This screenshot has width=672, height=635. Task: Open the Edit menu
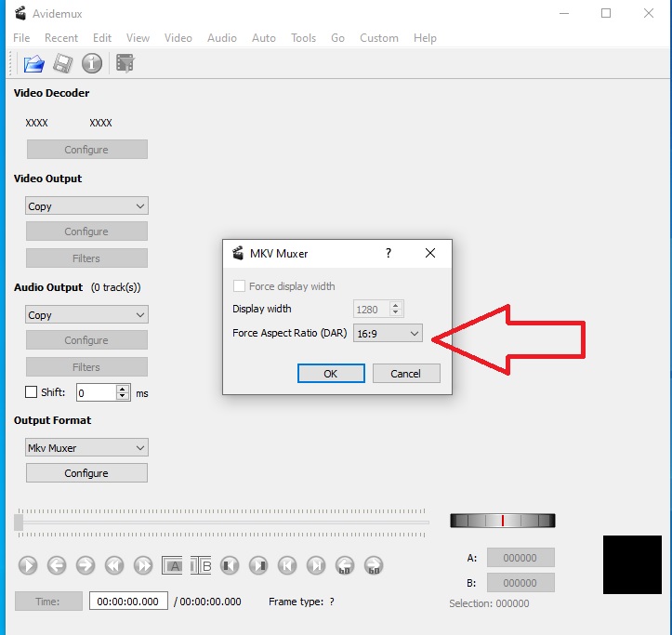[102, 38]
